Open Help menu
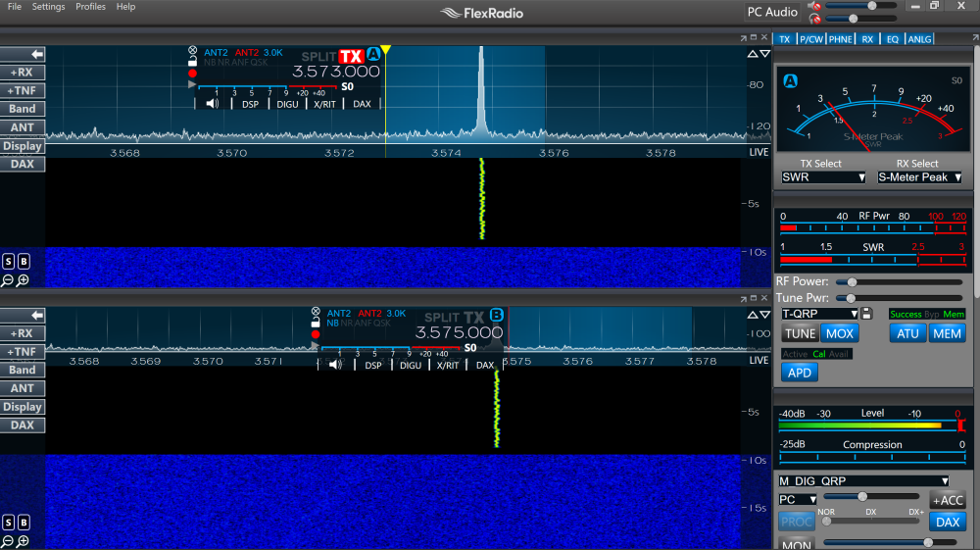This screenshot has width=980, height=550. click(125, 7)
